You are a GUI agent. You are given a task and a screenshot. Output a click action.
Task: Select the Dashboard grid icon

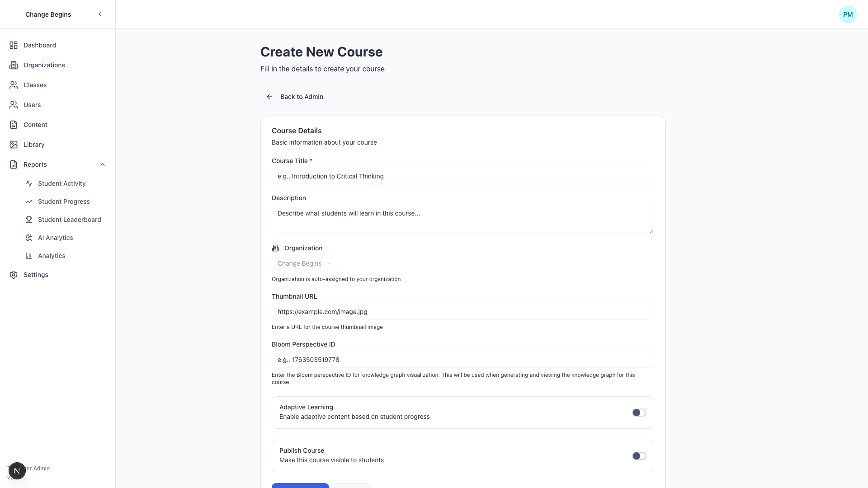(14, 45)
